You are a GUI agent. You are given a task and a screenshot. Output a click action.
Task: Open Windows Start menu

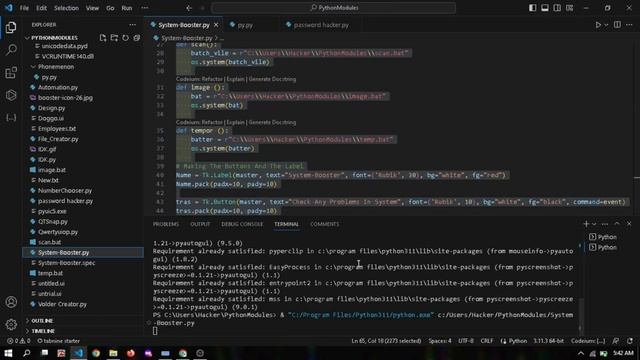[8, 353]
